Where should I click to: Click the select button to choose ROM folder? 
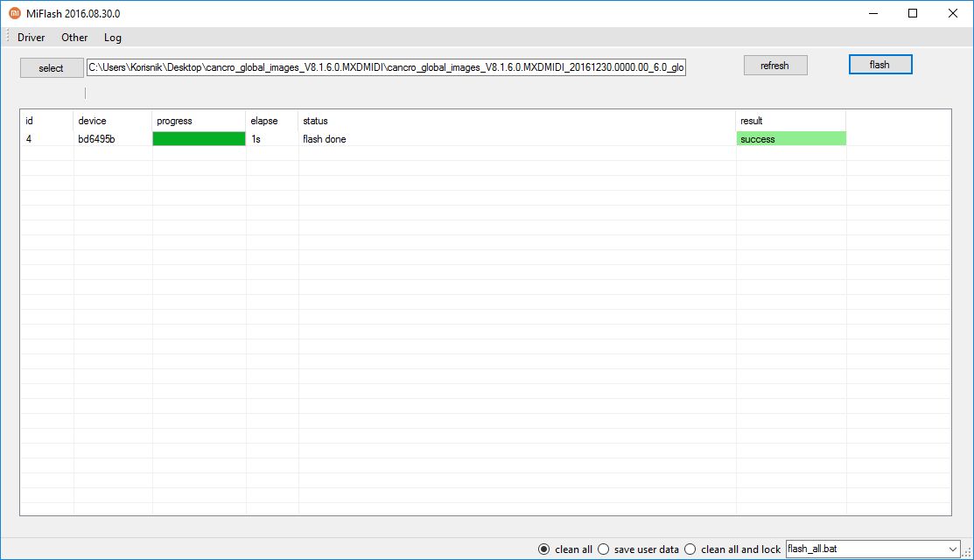[x=52, y=67]
